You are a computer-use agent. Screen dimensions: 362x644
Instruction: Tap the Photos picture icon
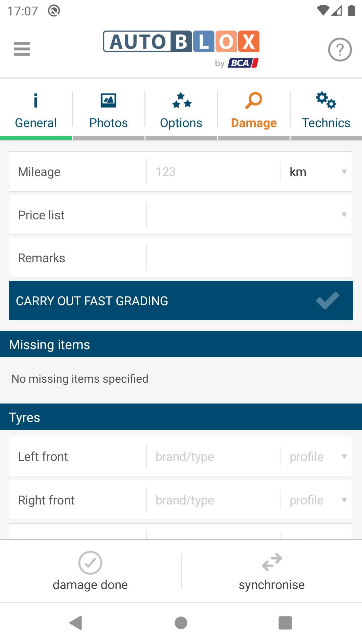(109, 100)
